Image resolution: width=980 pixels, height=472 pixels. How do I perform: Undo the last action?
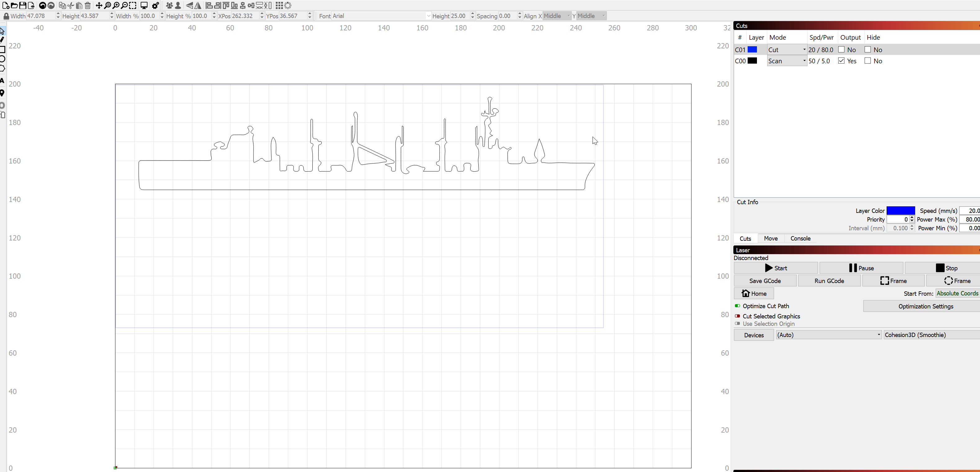click(x=43, y=5)
